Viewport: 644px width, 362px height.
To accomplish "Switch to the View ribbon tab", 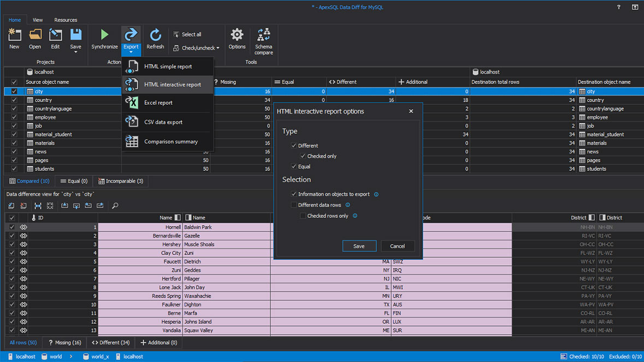I will point(37,20).
